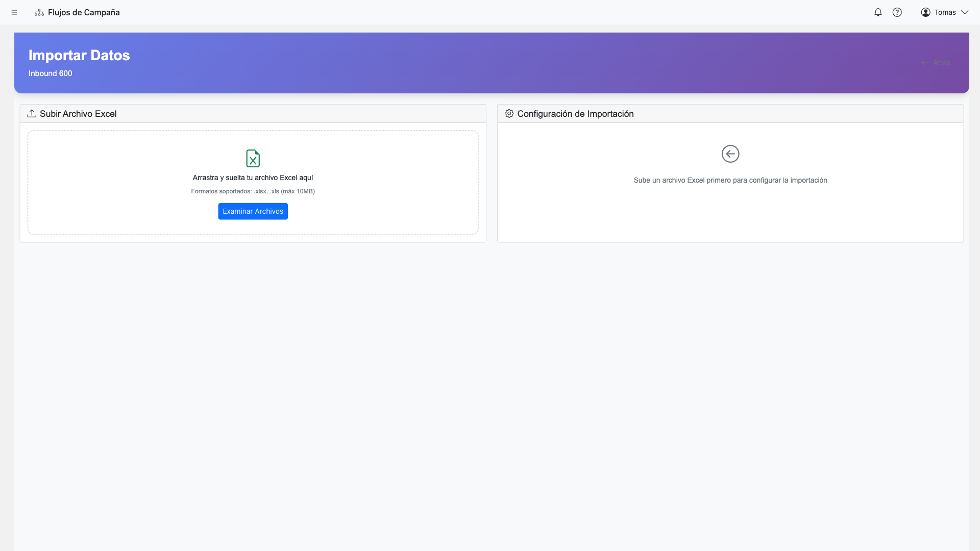Click the gear icon on Configuración de Importación
980x551 pixels.
click(509, 113)
